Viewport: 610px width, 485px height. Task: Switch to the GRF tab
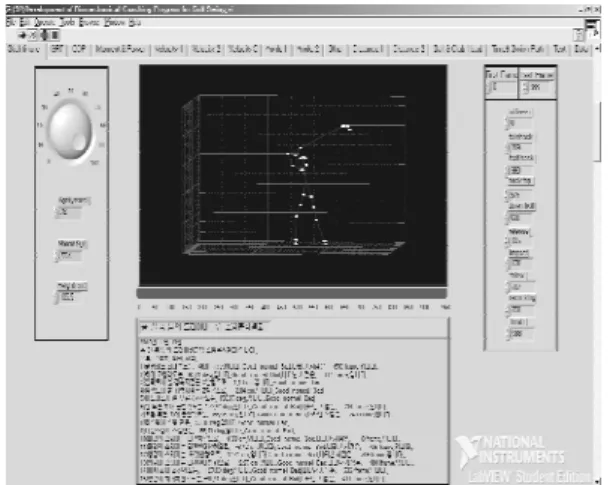[x=57, y=49]
